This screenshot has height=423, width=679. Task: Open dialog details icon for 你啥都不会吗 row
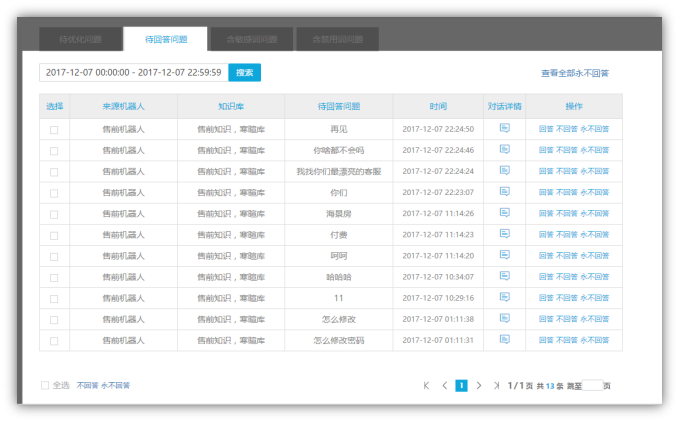click(504, 149)
